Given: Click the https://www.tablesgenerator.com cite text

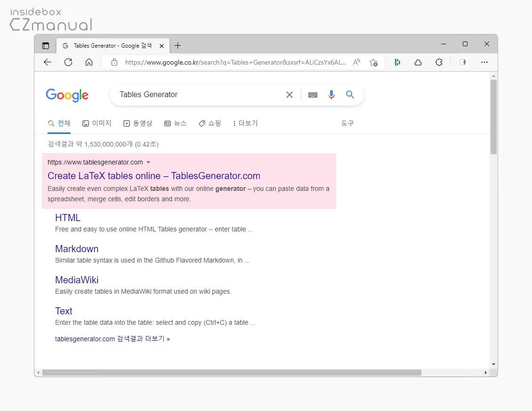Looking at the screenshot, I should click(95, 162).
